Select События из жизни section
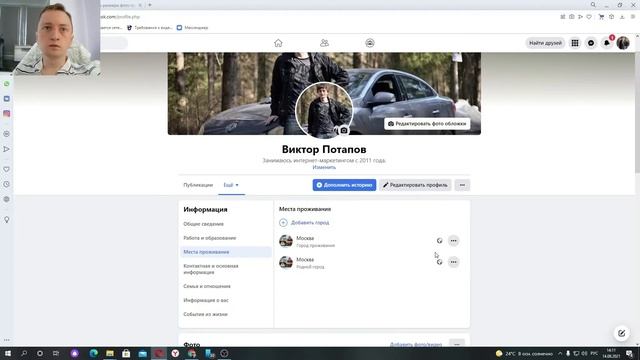This screenshot has width=640, height=360. point(205,314)
